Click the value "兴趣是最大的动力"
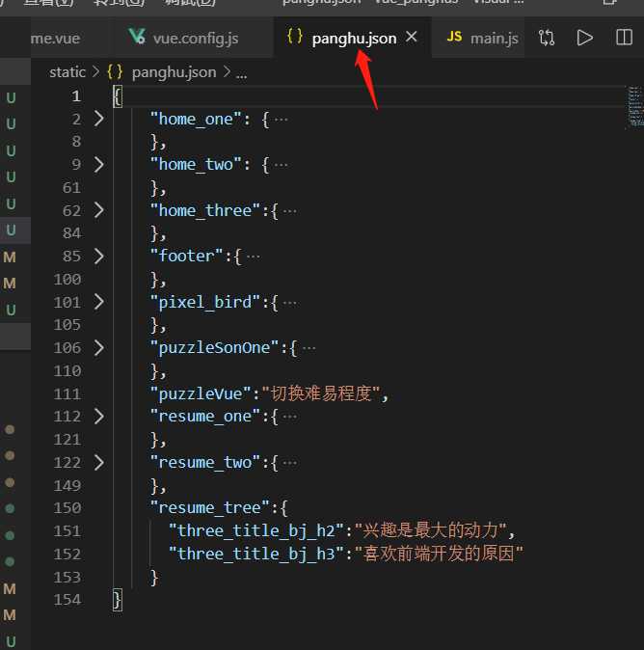The image size is (644, 650). click(x=431, y=530)
